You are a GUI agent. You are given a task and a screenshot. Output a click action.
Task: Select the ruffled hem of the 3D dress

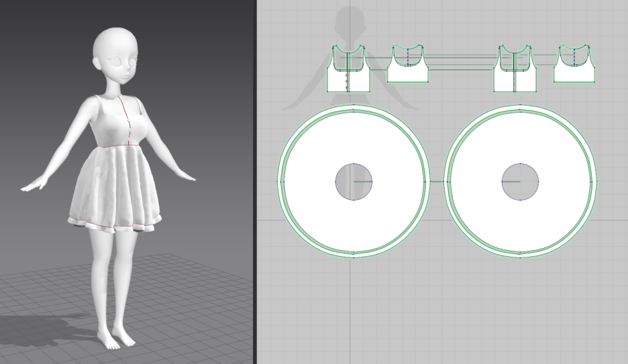pyautogui.click(x=114, y=226)
